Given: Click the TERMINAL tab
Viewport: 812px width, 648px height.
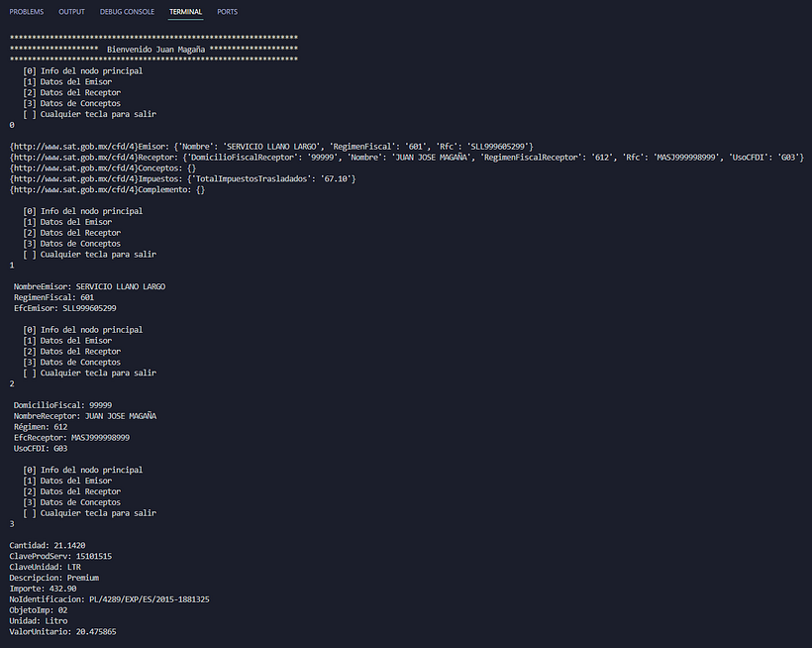Looking at the screenshot, I should point(185,12).
